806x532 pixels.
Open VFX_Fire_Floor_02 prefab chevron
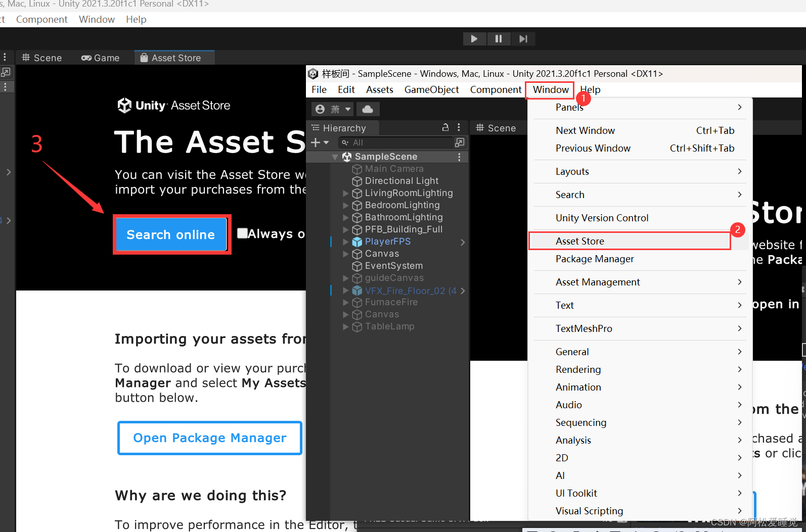[462, 291]
